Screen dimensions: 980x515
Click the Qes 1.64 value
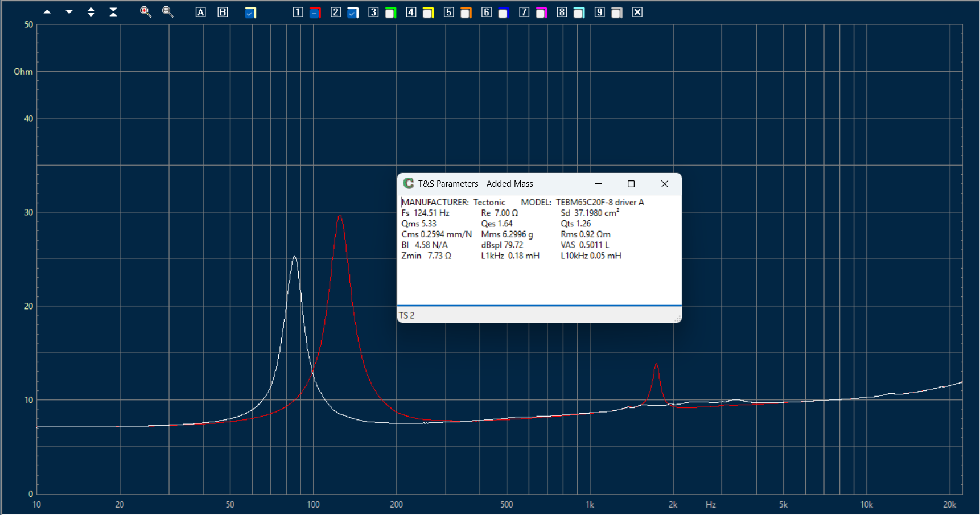coord(496,224)
